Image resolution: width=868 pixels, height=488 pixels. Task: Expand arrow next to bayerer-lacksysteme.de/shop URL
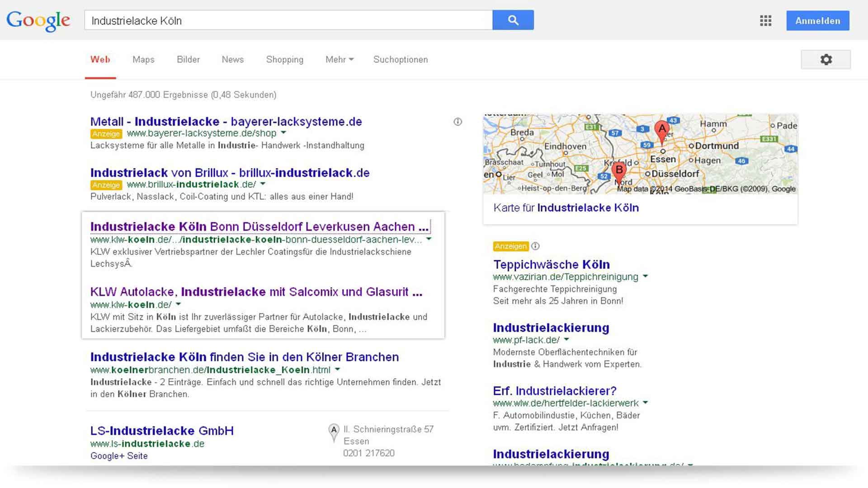point(283,133)
